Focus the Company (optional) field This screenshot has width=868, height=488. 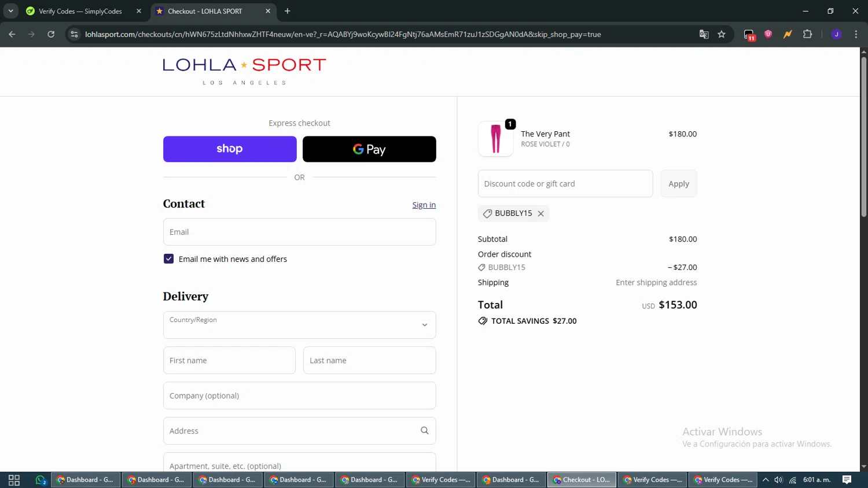[299, 395]
